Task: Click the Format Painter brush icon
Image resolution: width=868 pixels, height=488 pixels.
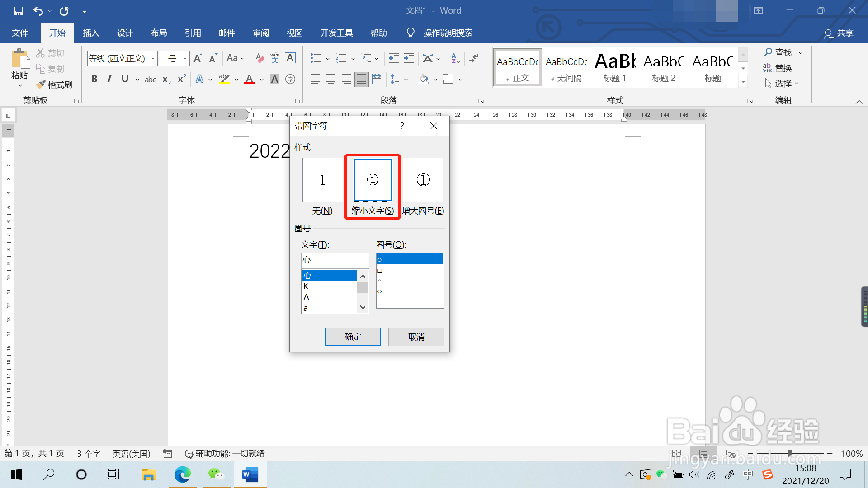Action: point(41,84)
